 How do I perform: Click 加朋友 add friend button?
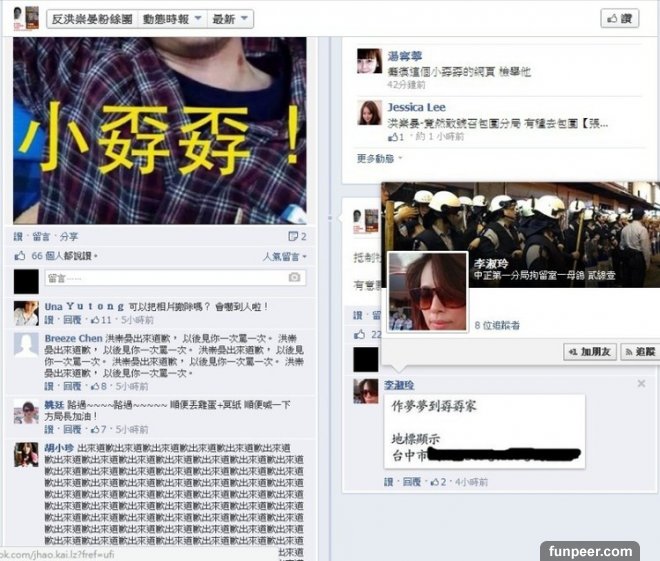[x=590, y=352]
